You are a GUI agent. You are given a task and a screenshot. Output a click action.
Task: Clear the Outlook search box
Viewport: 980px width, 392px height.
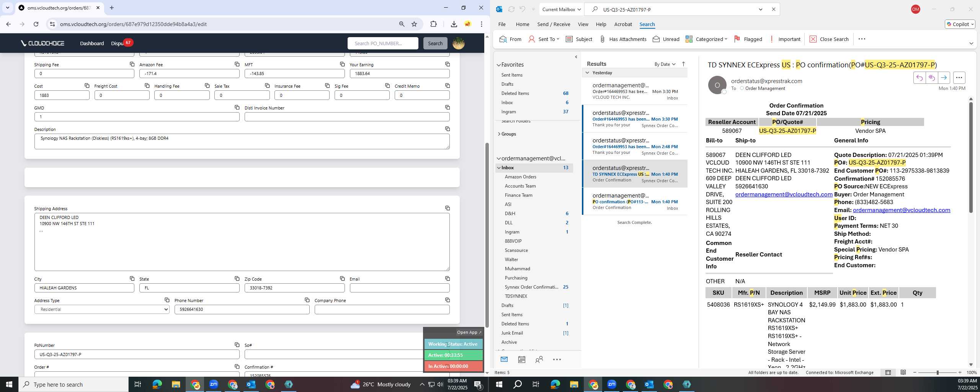[x=773, y=9]
